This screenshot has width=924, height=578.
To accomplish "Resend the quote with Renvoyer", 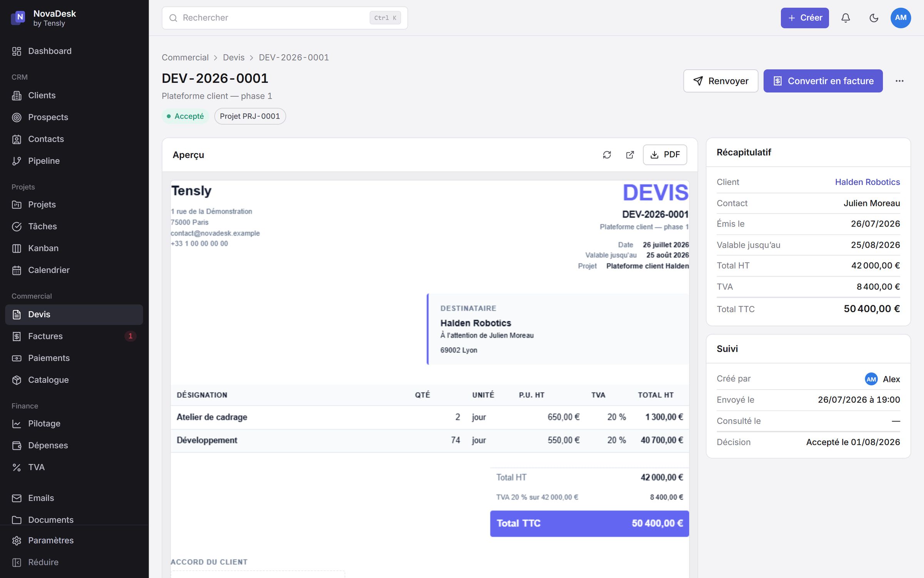I will (720, 81).
